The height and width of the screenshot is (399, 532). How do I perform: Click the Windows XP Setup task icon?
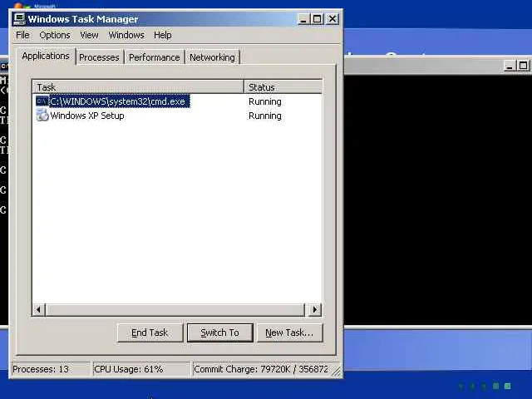(42, 116)
